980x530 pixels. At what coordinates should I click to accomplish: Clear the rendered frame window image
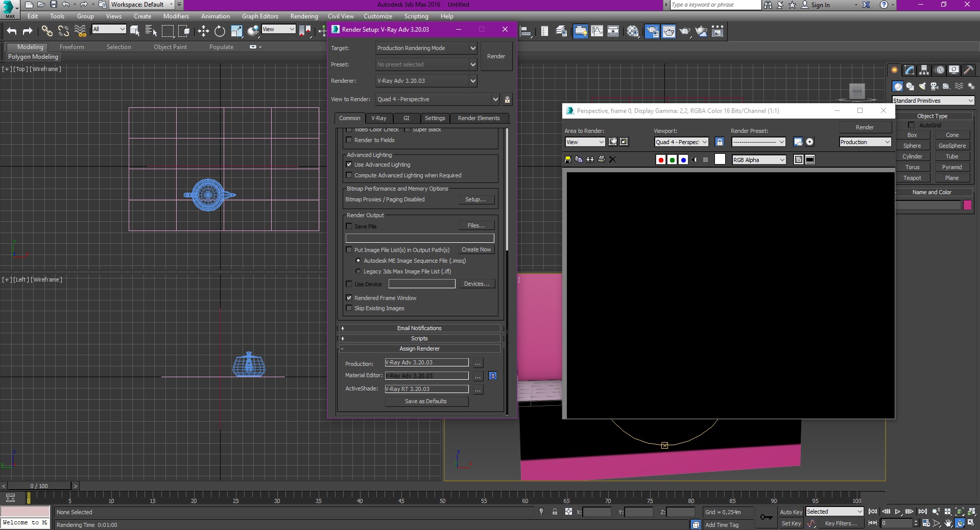click(x=613, y=159)
